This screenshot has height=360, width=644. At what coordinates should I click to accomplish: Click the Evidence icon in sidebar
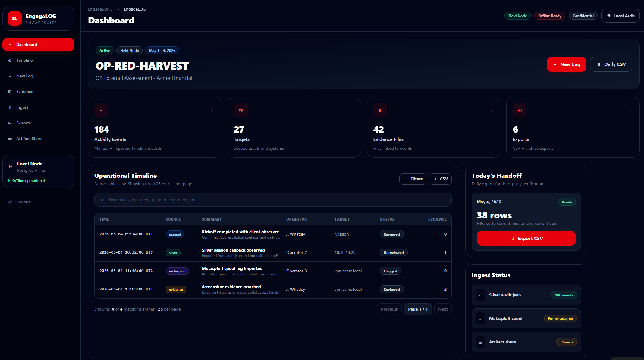click(10, 92)
